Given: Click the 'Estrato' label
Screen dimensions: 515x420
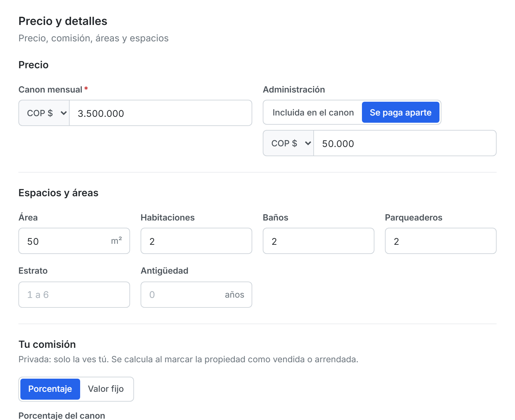Looking at the screenshot, I should click(33, 271).
